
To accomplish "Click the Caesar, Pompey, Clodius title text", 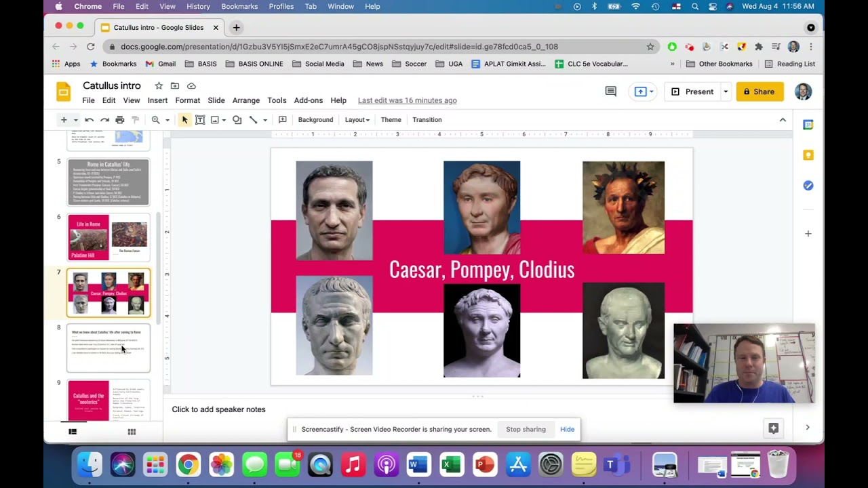I will 481,270.
